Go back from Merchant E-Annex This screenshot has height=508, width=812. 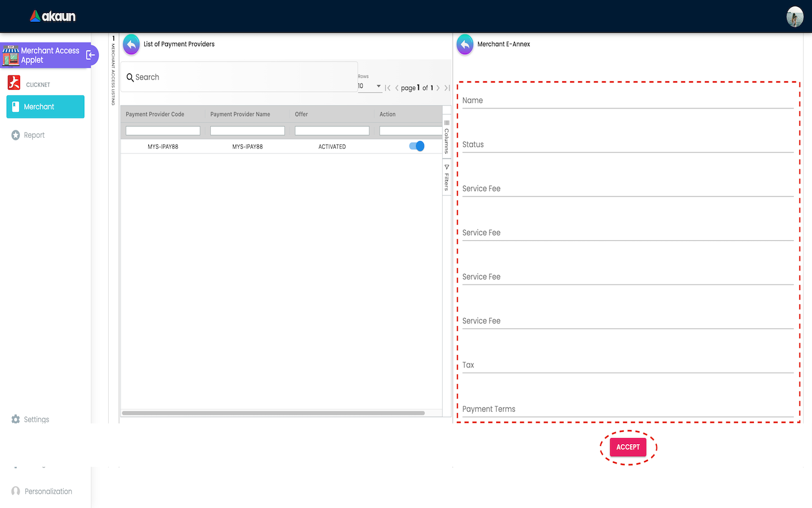point(465,44)
